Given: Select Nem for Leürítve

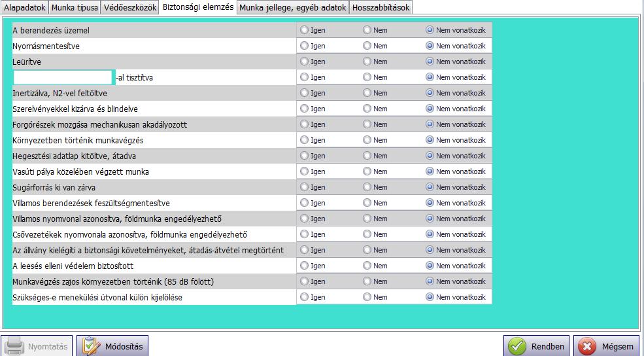Looking at the screenshot, I should pyautogui.click(x=375, y=62).
